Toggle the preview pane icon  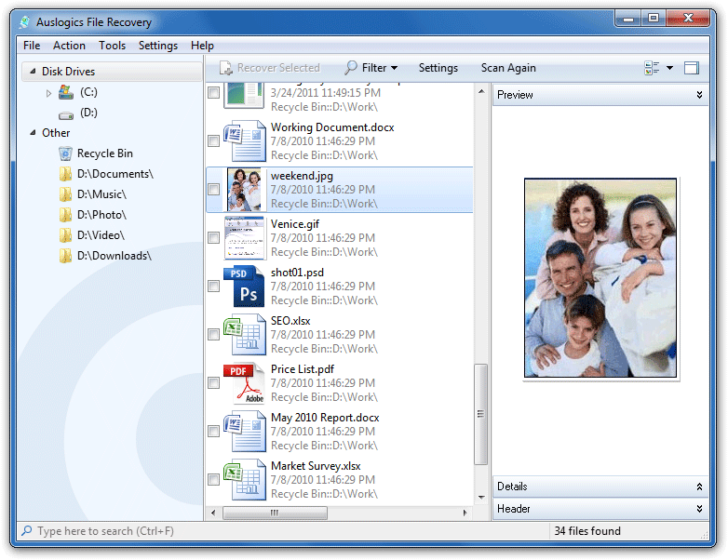pyautogui.click(x=692, y=68)
